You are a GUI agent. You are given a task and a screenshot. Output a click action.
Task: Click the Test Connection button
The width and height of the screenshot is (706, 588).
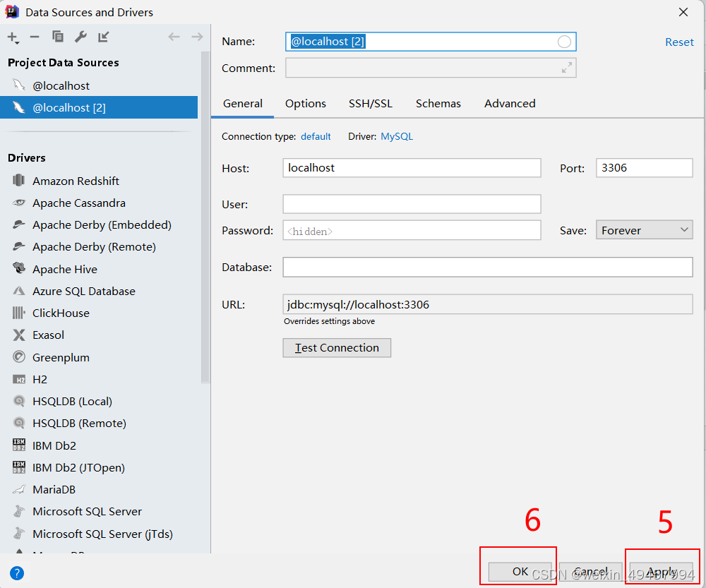pos(337,347)
